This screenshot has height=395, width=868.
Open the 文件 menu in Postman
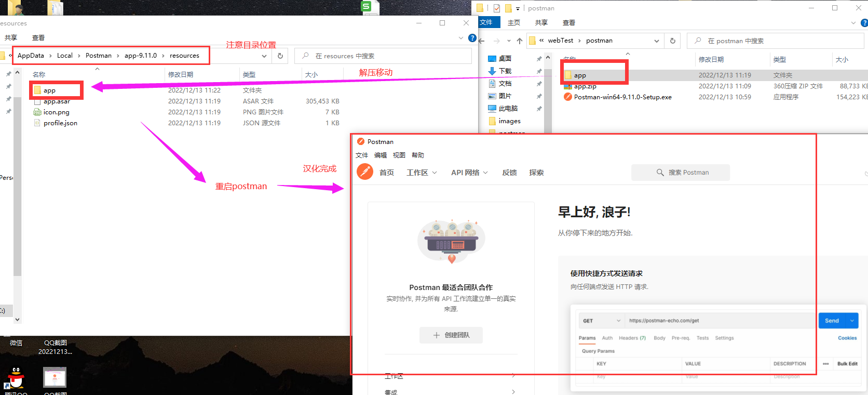tap(362, 155)
